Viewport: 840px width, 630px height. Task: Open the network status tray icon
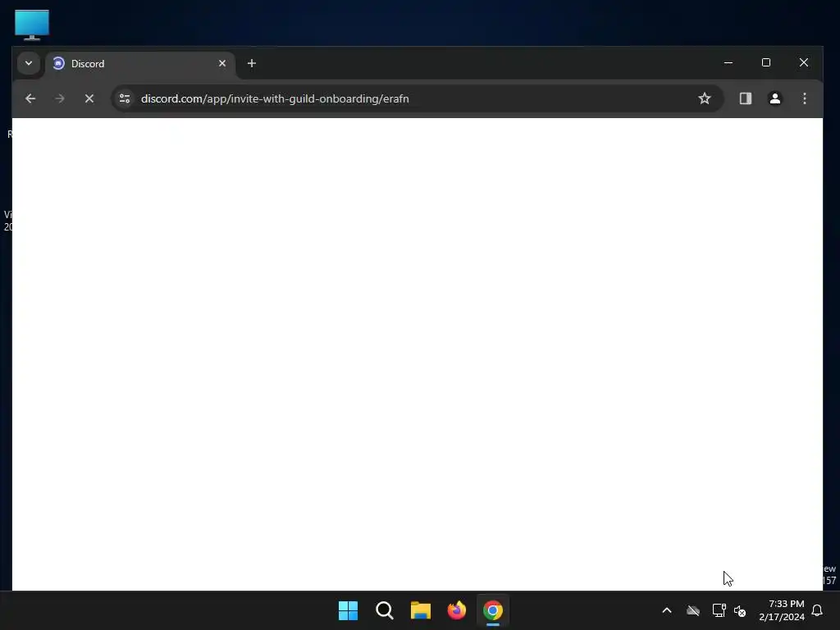point(719,610)
